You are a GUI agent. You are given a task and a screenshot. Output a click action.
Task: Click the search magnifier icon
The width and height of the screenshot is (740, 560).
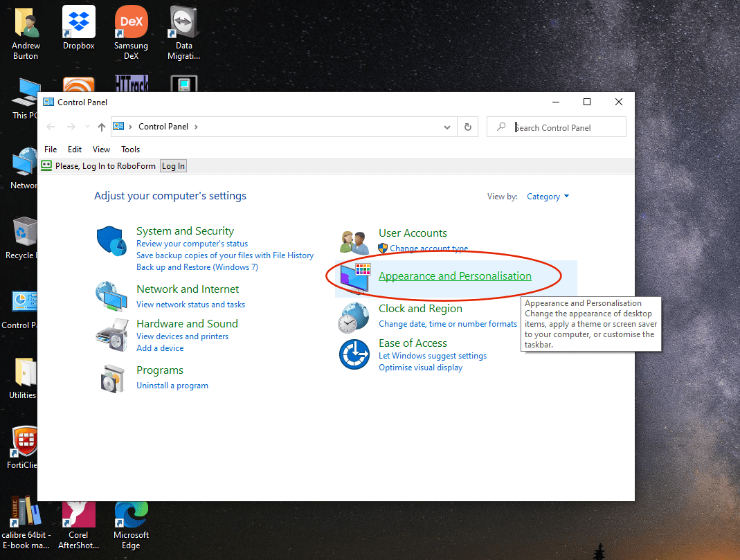(501, 127)
